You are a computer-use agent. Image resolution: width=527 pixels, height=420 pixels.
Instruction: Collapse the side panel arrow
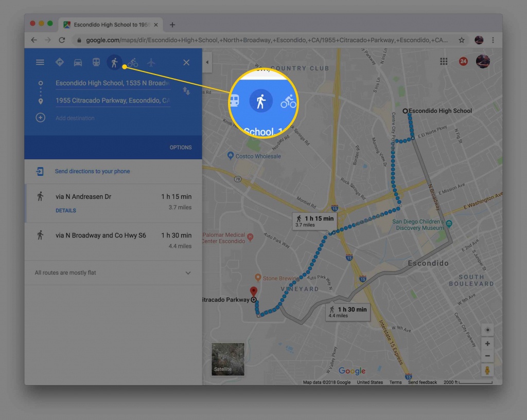[207, 62]
